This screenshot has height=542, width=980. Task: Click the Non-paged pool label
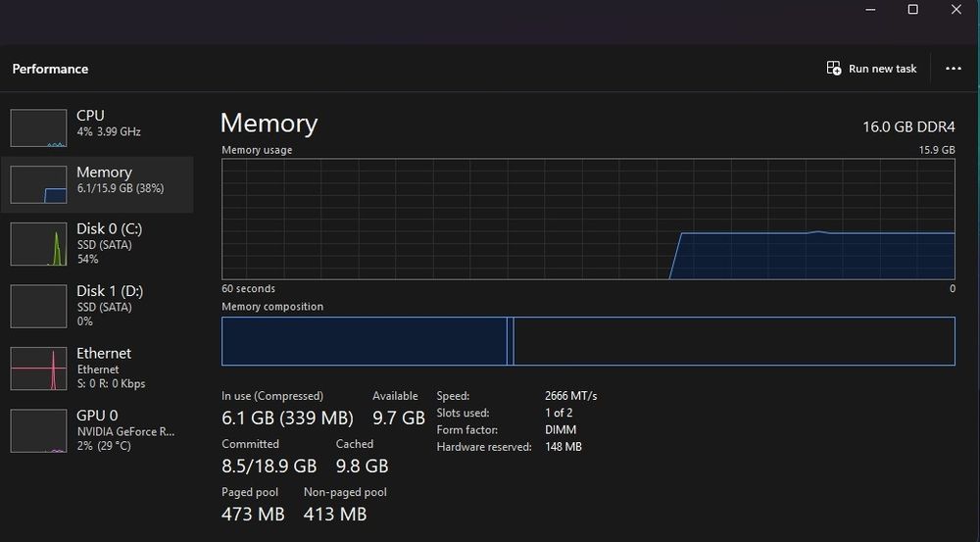(x=345, y=492)
